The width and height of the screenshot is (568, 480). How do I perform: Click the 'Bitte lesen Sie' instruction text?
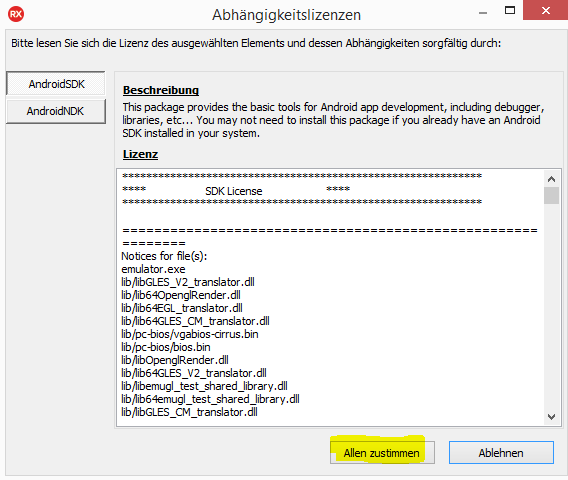[256, 43]
